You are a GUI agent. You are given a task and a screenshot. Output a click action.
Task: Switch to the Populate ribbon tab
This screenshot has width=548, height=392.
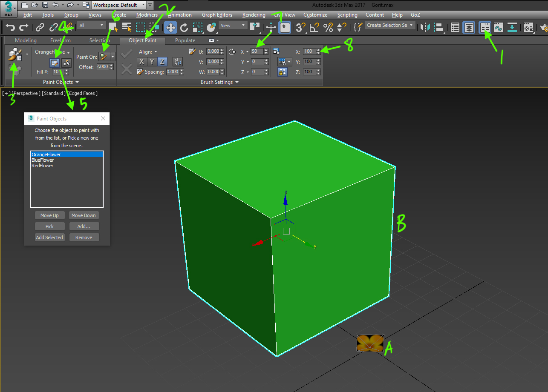tap(185, 40)
